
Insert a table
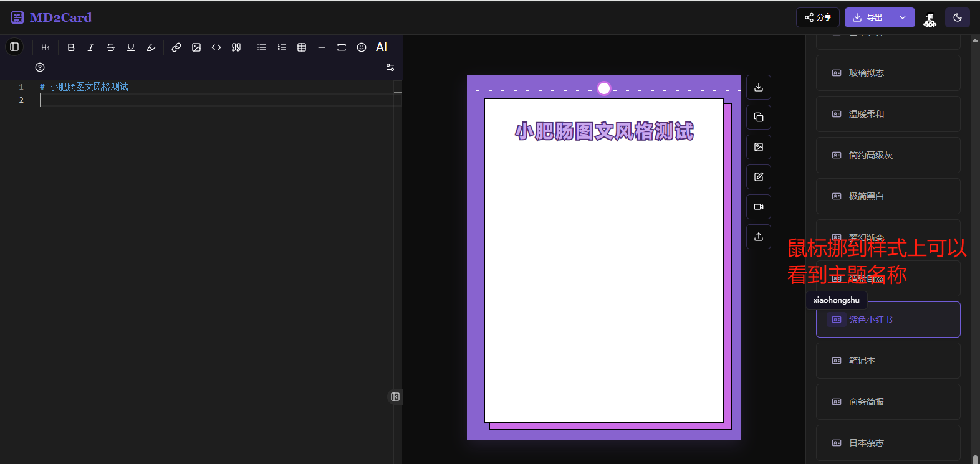point(302,47)
